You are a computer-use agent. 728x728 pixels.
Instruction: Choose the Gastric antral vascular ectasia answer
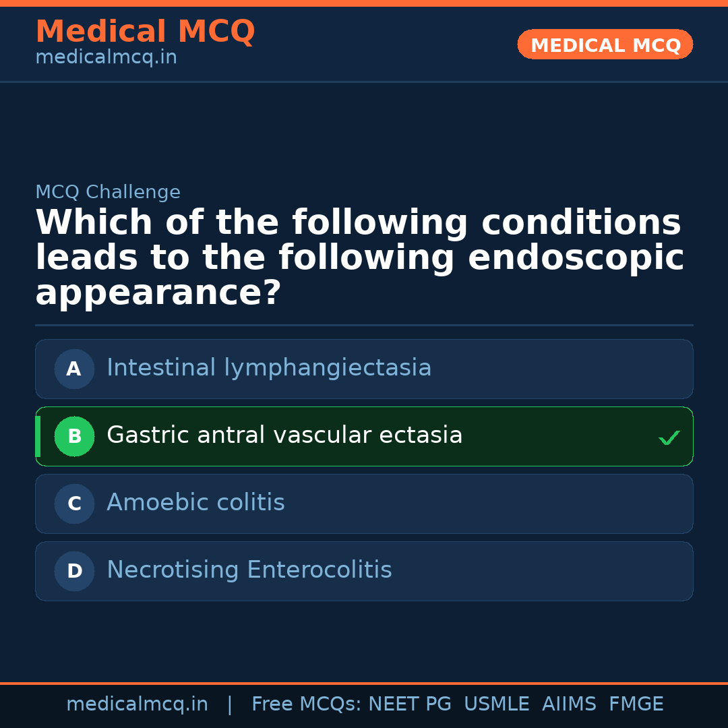(x=284, y=435)
